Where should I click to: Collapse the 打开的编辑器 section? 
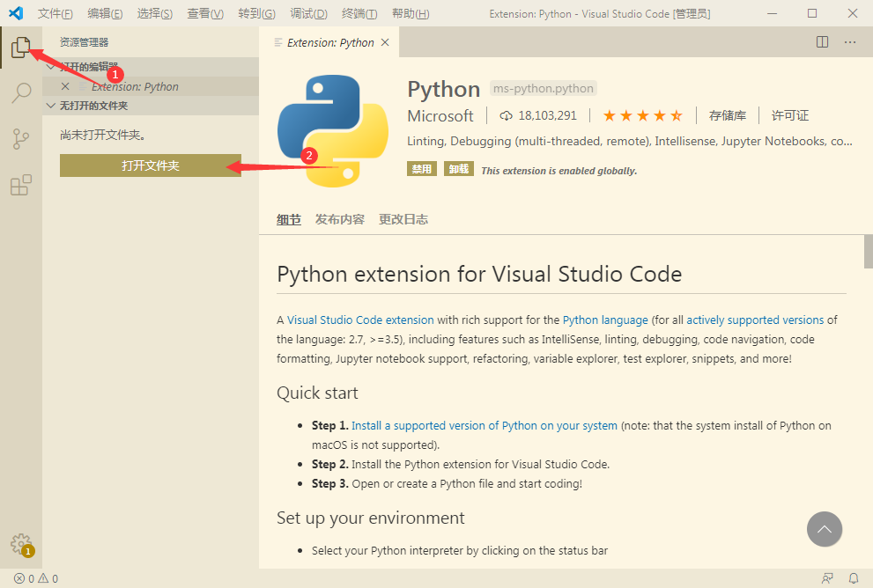(x=88, y=66)
